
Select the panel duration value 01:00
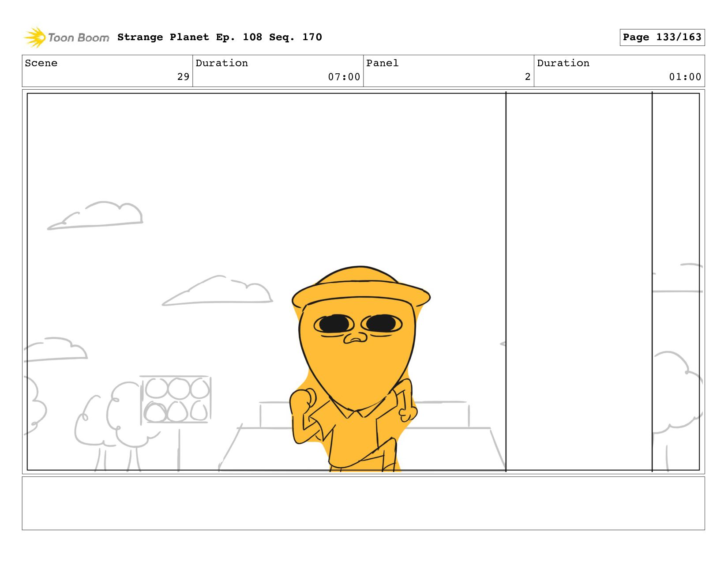click(x=685, y=77)
